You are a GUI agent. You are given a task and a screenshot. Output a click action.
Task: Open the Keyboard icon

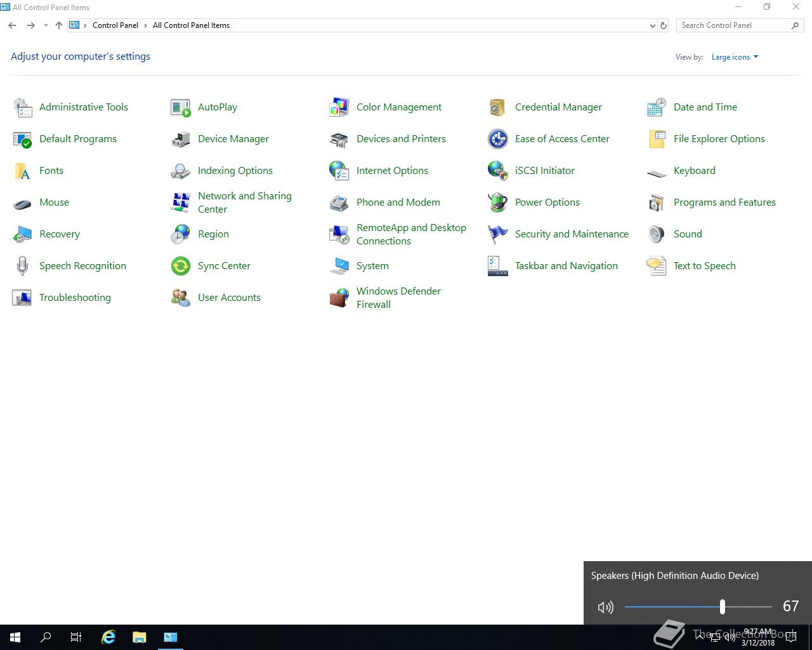[x=657, y=173]
